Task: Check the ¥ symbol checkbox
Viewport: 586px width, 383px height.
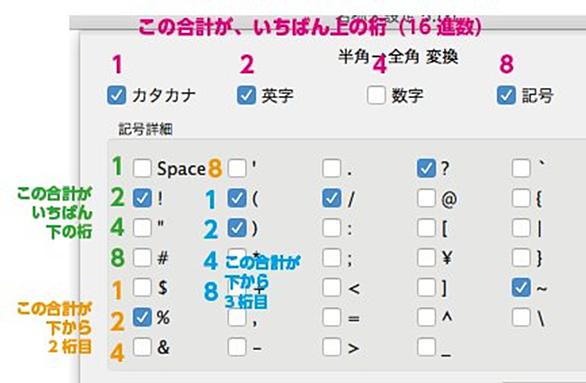Action: tap(426, 258)
